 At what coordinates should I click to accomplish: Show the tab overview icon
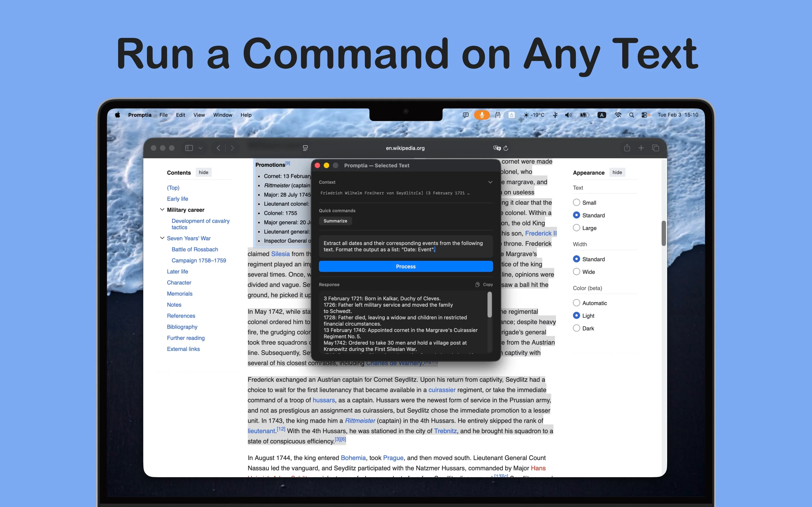click(x=655, y=148)
